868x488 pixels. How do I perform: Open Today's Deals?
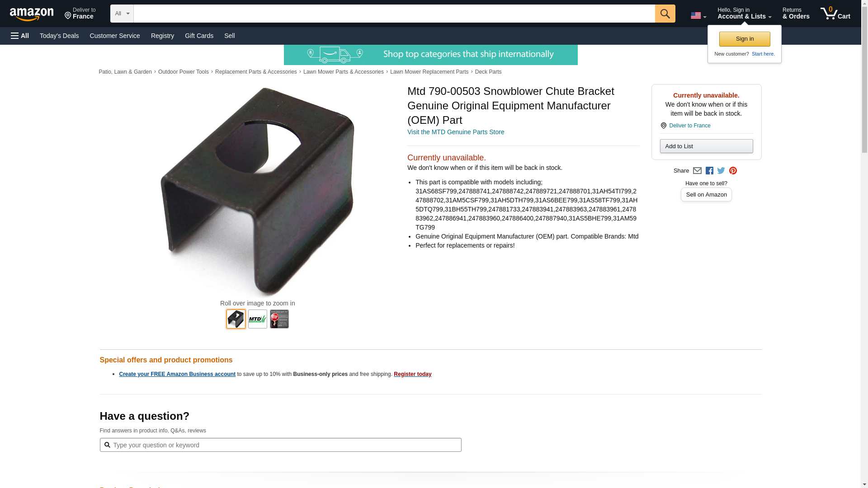[59, 36]
